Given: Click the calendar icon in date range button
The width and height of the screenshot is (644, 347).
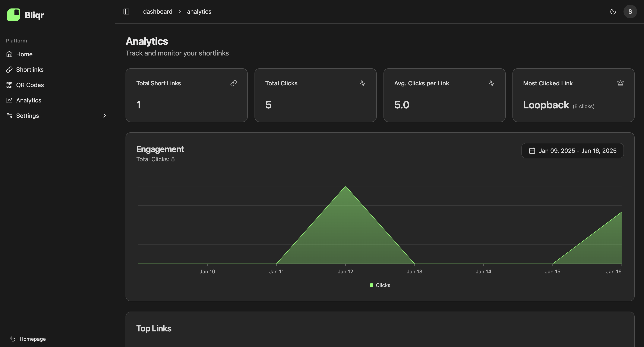Looking at the screenshot, I should (532, 151).
